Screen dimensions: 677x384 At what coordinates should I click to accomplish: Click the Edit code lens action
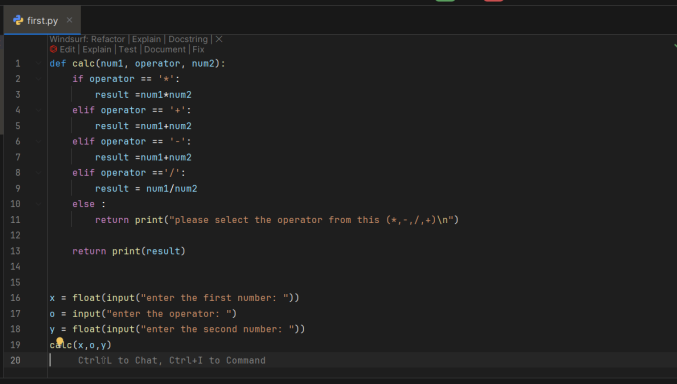click(x=67, y=50)
